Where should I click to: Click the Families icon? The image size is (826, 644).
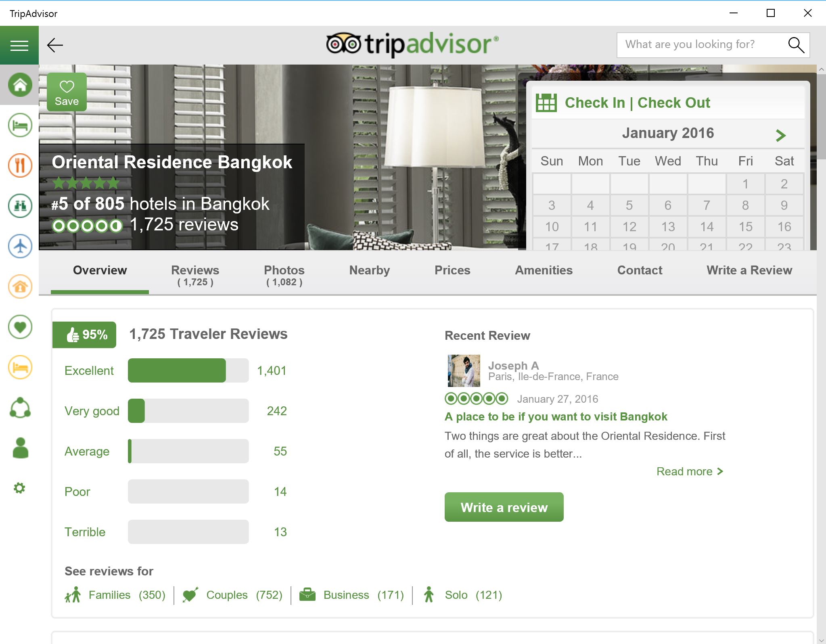click(73, 595)
